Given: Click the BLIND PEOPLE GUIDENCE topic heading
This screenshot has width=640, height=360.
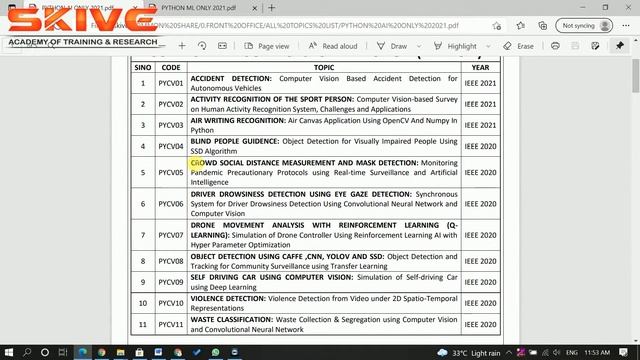Looking at the screenshot, I should 235,141.
